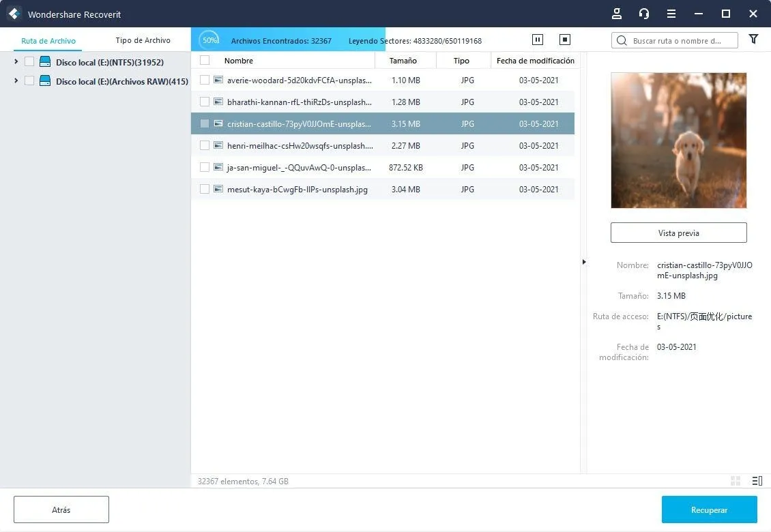Image resolution: width=771 pixels, height=532 pixels.
Task: Open the hamburger menu in title bar
Action: coord(671,14)
